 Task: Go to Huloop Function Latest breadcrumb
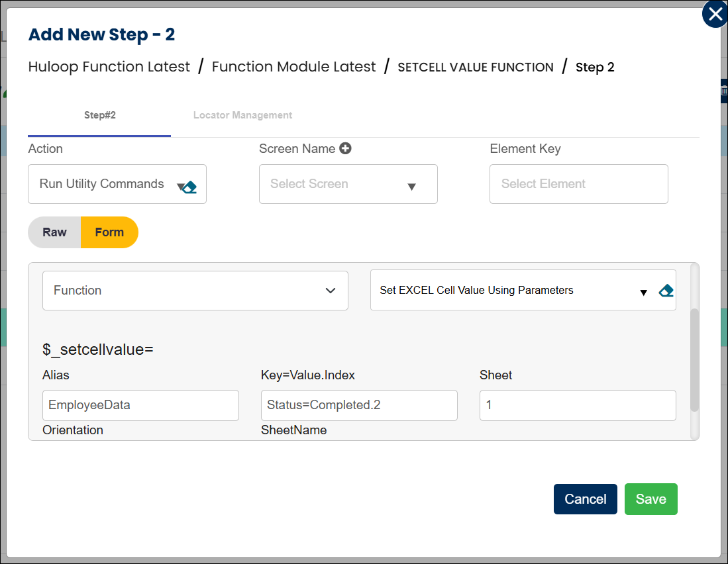click(109, 67)
